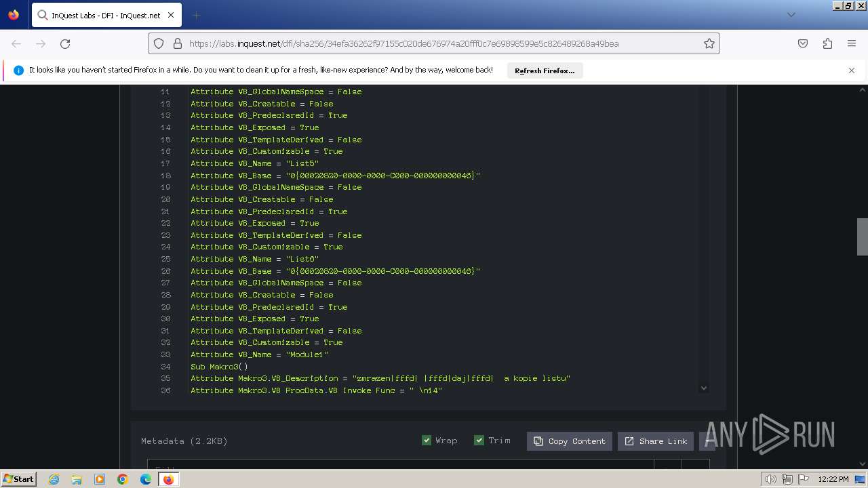Viewport: 868px width, 488px height.
Task: Select line 'Attribute VB_Name = "Module1"'
Action: click(x=259, y=354)
